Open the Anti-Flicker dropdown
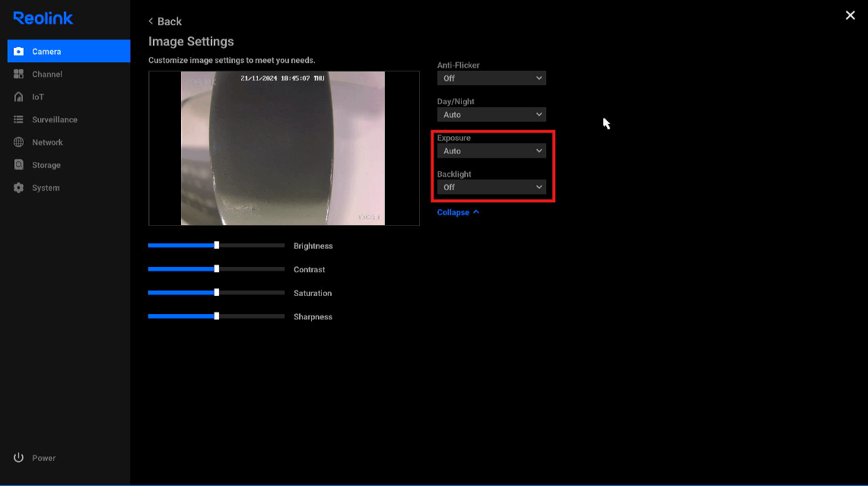 pyautogui.click(x=491, y=78)
